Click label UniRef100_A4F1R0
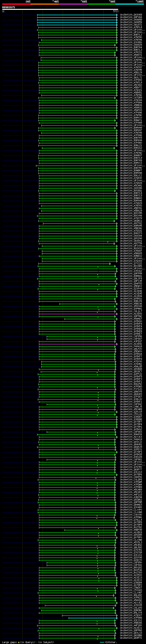 (x=131, y=625)
